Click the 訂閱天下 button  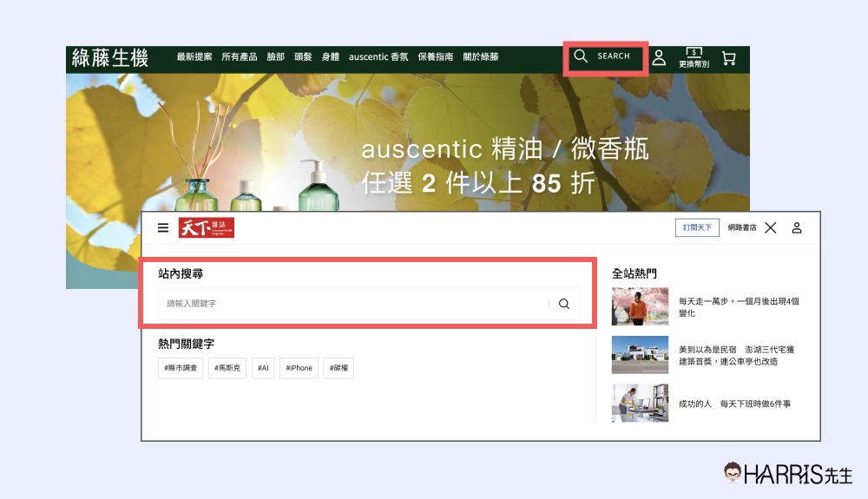click(697, 227)
